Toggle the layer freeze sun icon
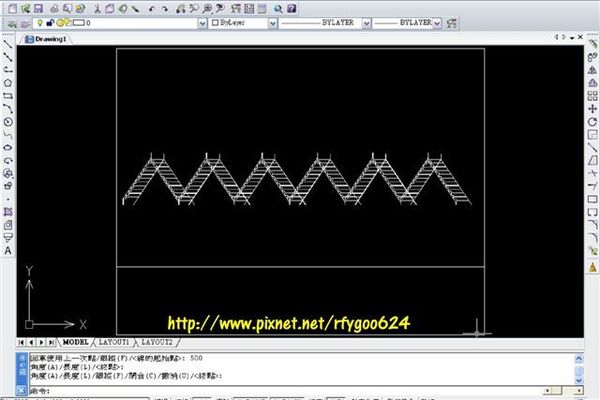Image resolution: width=600 pixels, height=400 pixels. tap(60, 23)
